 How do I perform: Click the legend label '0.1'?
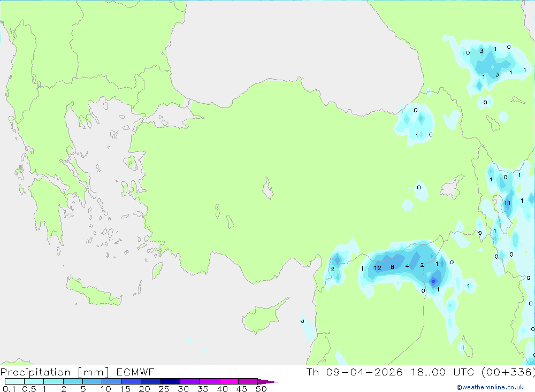(x=9, y=389)
